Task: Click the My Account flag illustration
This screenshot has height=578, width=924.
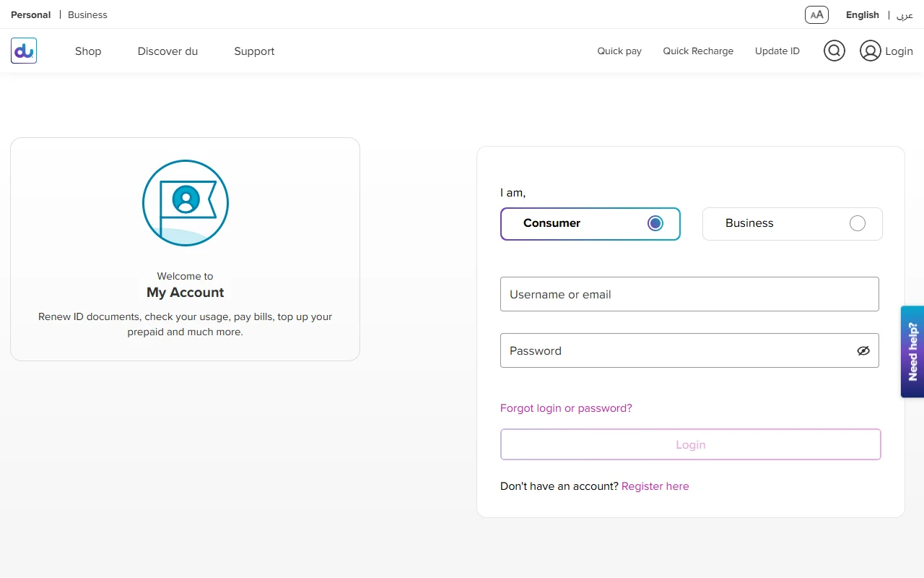Action: point(186,203)
